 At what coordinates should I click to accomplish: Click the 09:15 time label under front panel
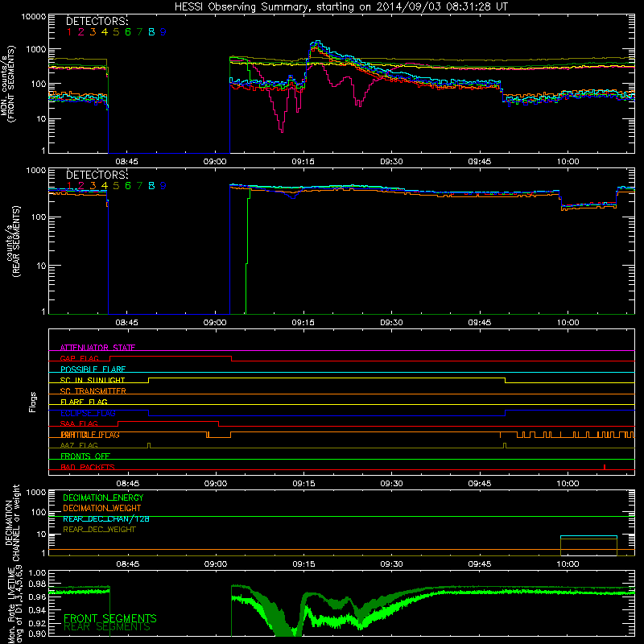click(303, 162)
